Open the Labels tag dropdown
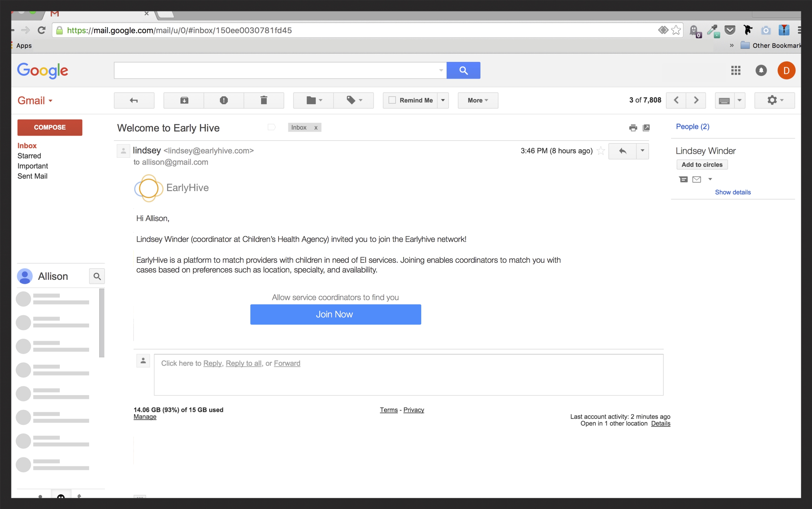812x509 pixels. [x=354, y=100]
